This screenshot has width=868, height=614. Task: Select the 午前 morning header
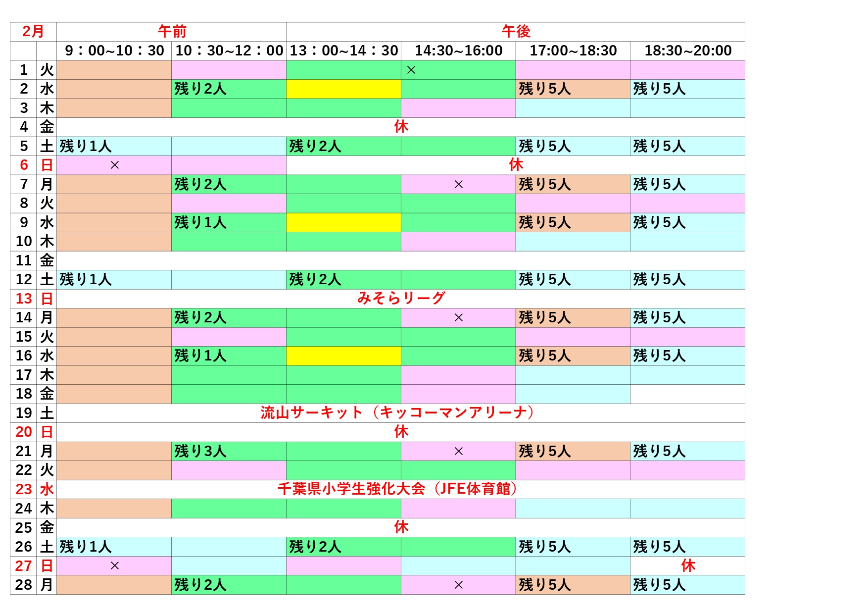[x=172, y=32]
